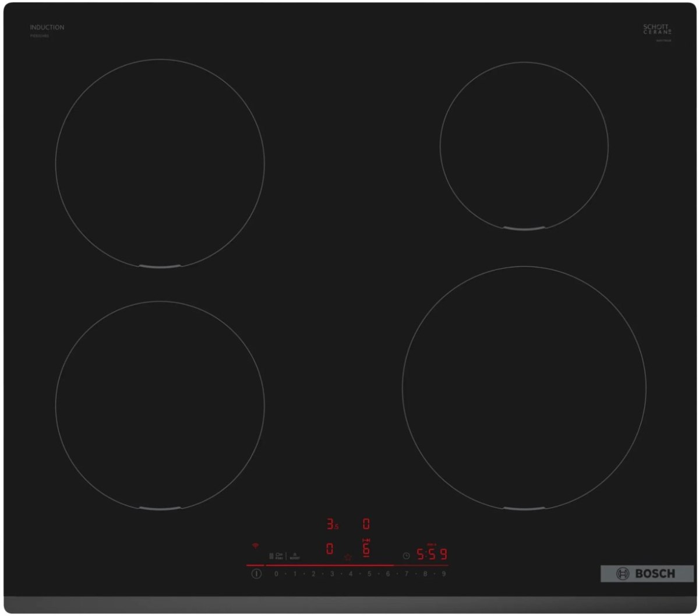699x616 pixels.
Task: Tap the pan frying sensor icon
Action: point(279,555)
